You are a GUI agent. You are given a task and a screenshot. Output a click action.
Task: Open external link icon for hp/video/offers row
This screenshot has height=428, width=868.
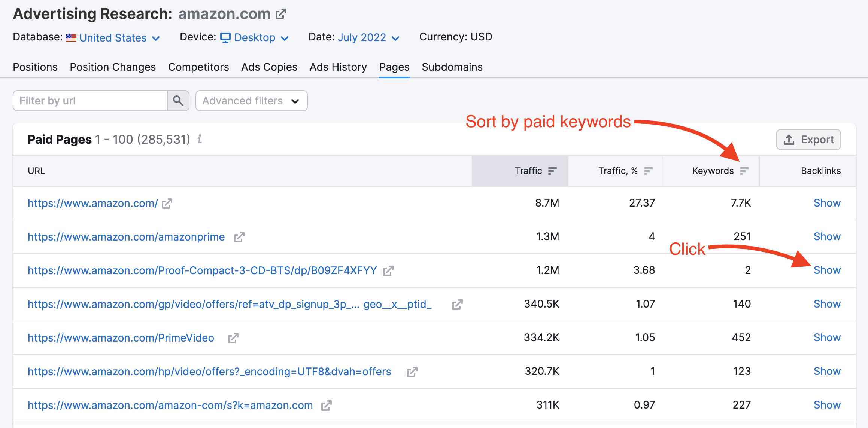412,372
